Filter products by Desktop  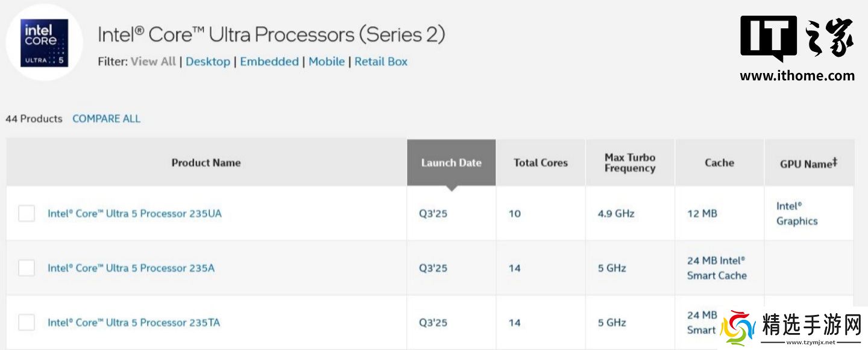click(208, 62)
